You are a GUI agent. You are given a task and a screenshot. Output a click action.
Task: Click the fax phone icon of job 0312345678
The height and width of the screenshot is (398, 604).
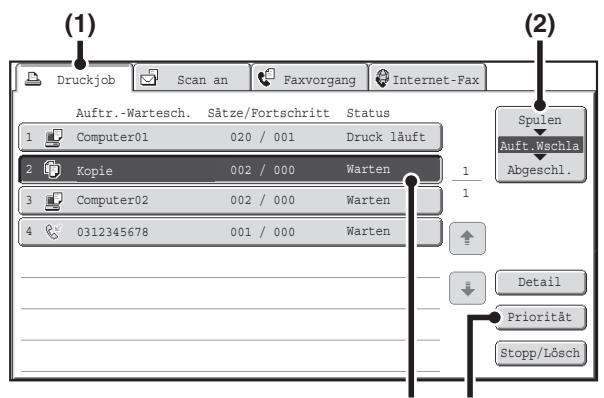(x=53, y=232)
